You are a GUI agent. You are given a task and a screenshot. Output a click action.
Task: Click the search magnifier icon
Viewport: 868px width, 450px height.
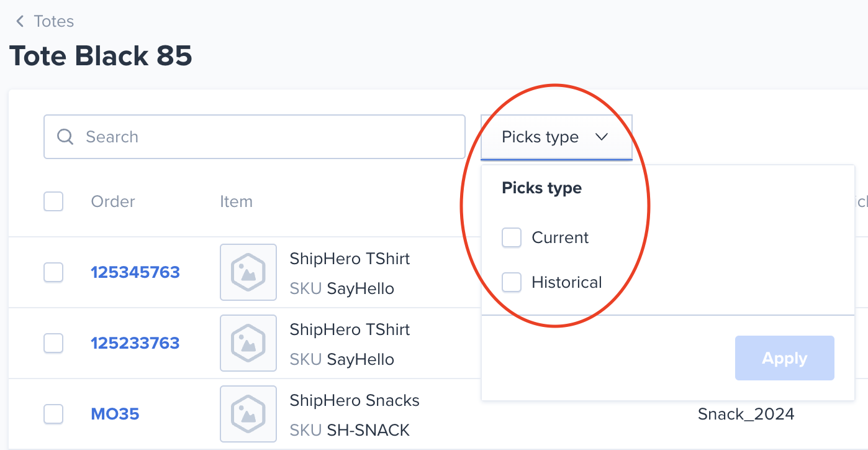pos(65,137)
